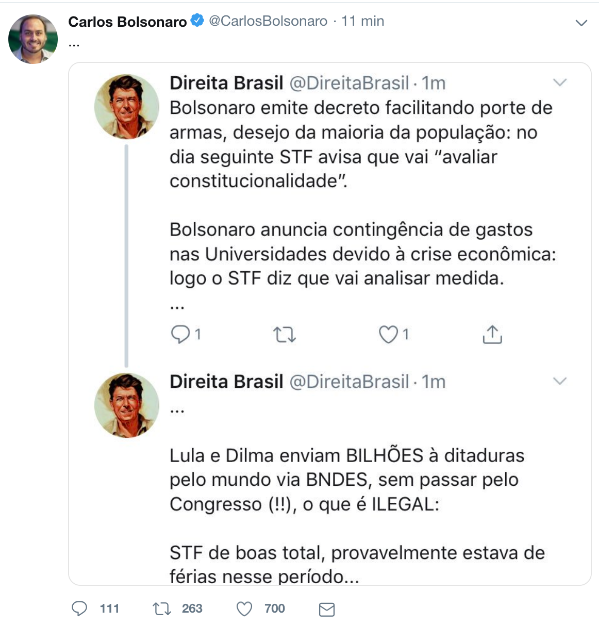Reply to Carlos Bolsonaro's tweet

coord(81,609)
